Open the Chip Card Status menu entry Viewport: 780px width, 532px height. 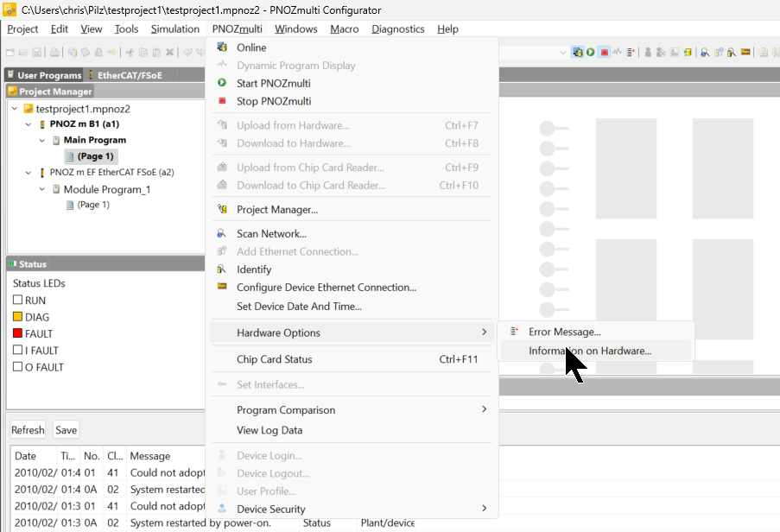pyautogui.click(x=352, y=359)
